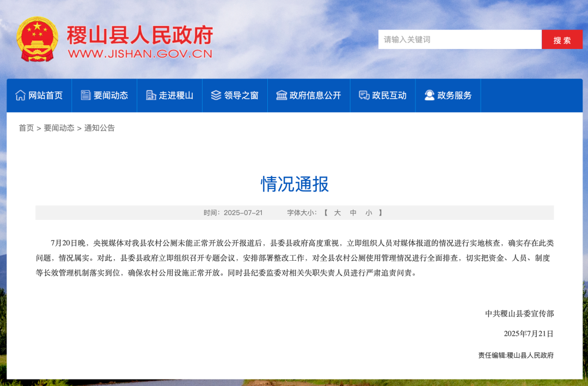Click the red 搜索 search button
The image size is (588, 386).
tap(562, 39)
